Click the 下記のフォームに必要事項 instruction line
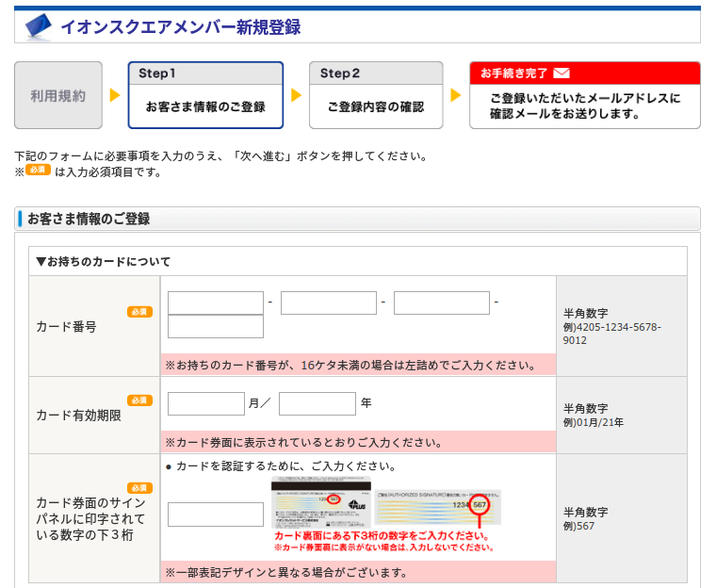 (221, 155)
